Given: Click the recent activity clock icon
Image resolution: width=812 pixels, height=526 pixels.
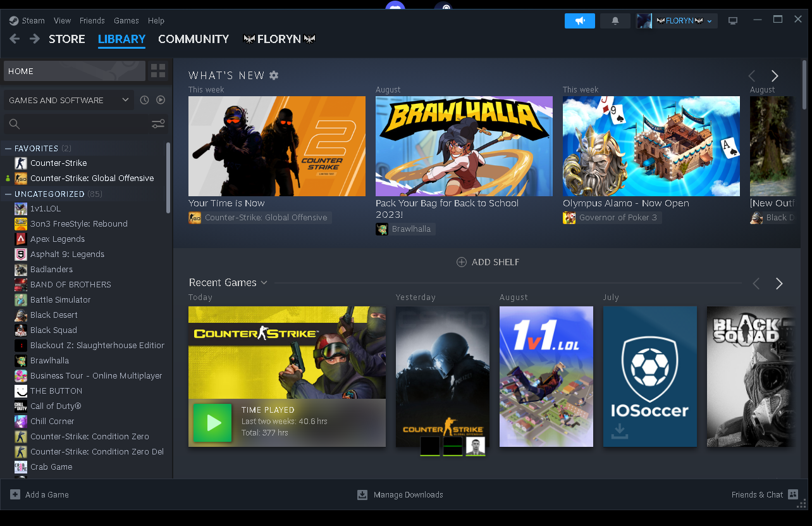Looking at the screenshot, I should 144,100.
